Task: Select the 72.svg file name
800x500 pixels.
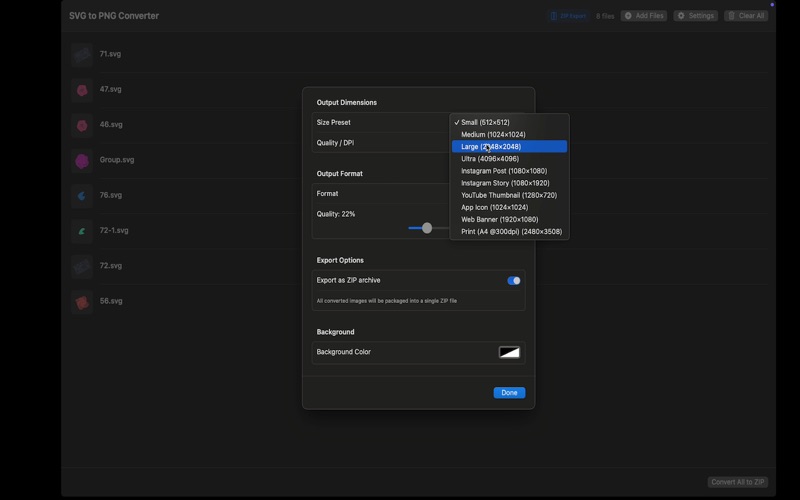Action: [x=111, y=265]
